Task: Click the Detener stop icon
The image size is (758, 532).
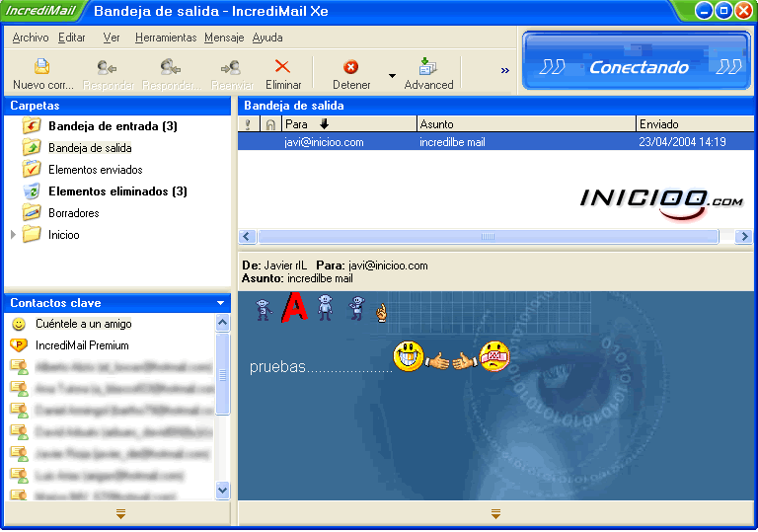Action: pos(351,67)
